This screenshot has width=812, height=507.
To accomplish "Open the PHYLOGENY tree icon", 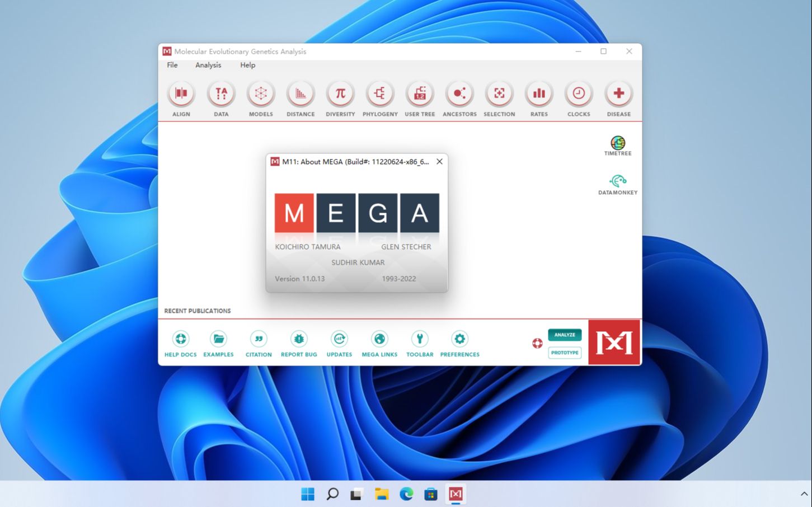I will (x=380, y=93).
